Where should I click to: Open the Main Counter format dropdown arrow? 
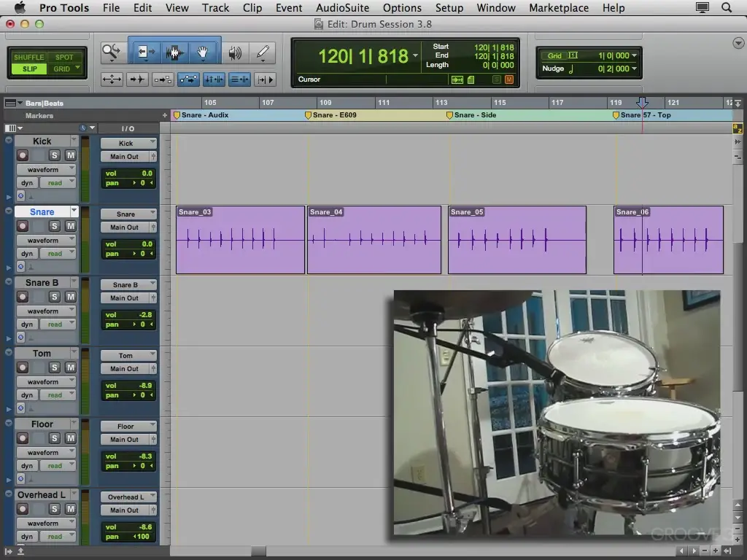click(415, 55)
